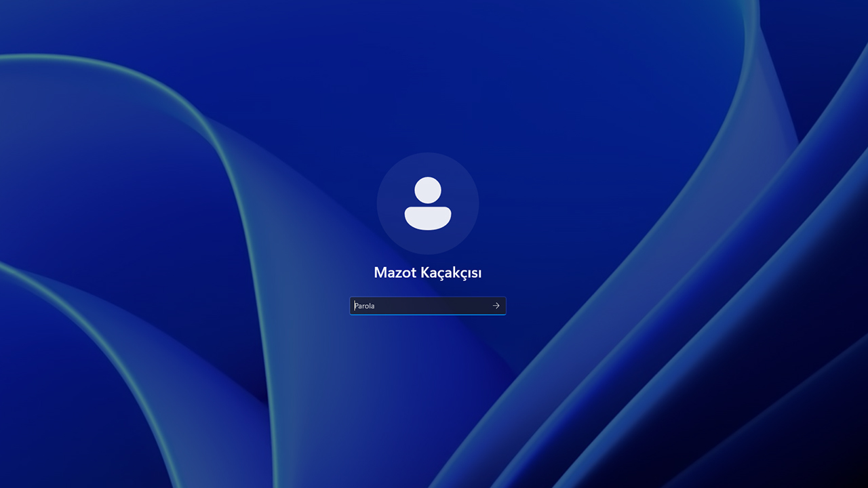
Task: Click the blue underline of the password field
Action: (427, 314)
